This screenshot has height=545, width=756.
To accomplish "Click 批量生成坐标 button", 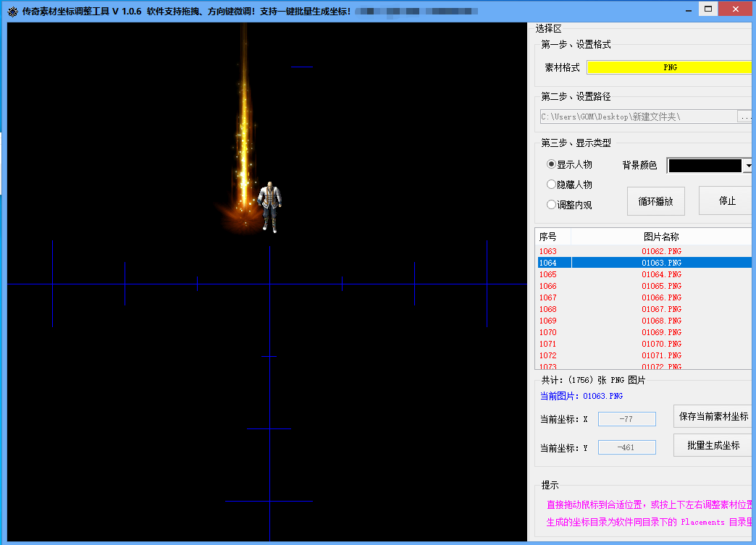I will (714, 446).
